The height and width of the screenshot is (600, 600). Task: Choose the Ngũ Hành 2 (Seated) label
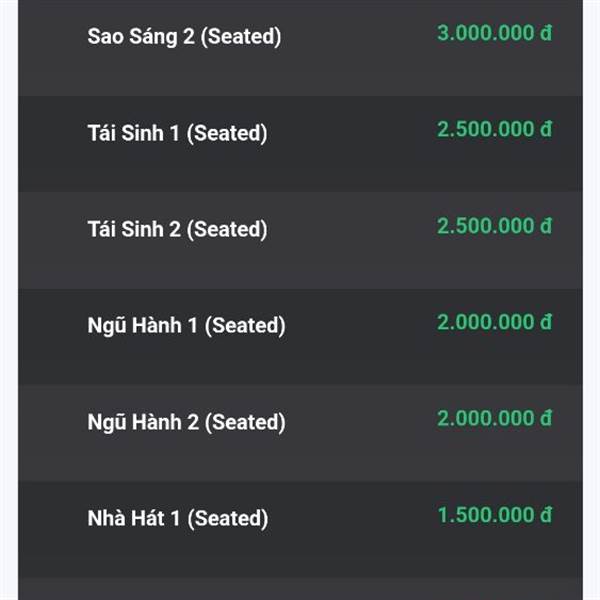[x=186, y=422]
